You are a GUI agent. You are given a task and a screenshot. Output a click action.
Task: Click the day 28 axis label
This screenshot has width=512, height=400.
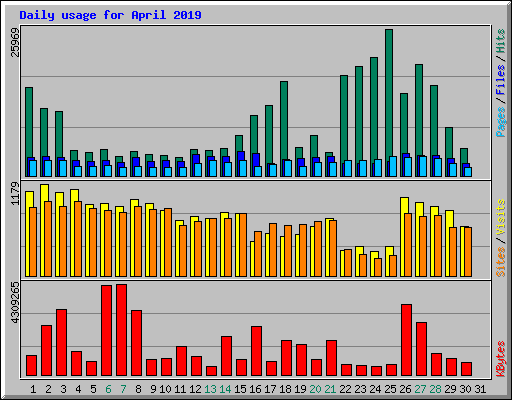point(435,389)
